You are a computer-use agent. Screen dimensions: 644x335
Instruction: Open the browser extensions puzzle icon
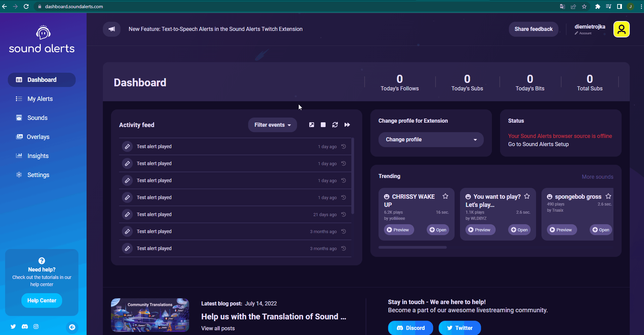pos(598,6)
